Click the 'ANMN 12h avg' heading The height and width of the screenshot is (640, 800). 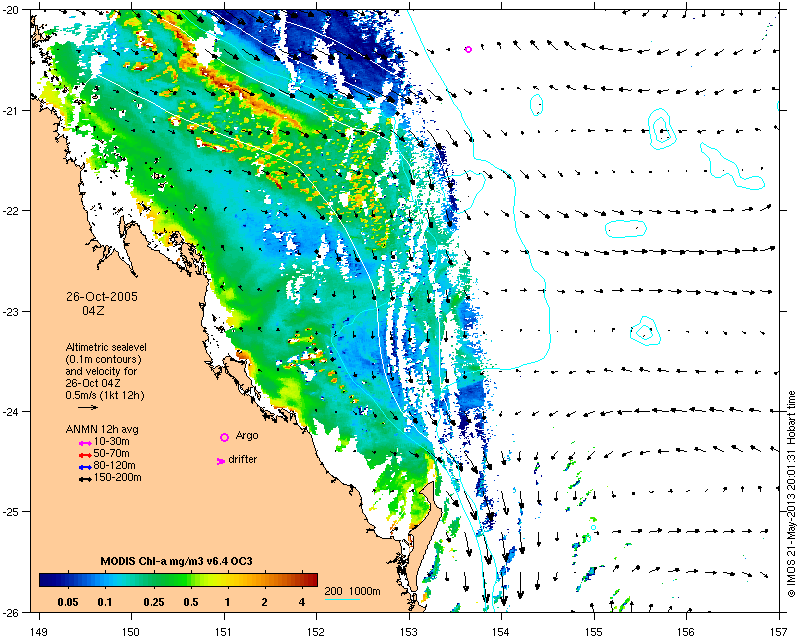(x=102, y=429)
